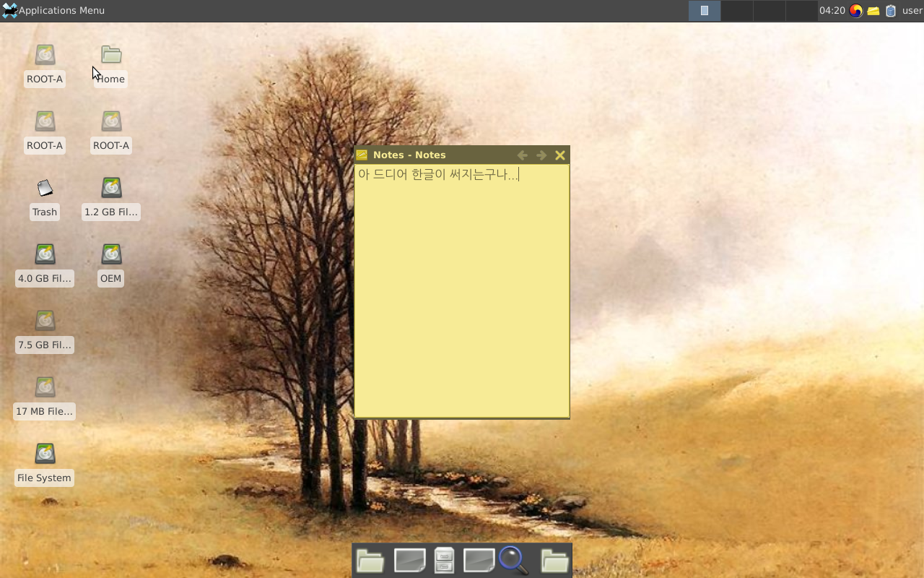Image resolution: width=924 pixels, height=578 pixels.
Task: Click the folder launcher next to the magnifier
Action: point(555,561)
